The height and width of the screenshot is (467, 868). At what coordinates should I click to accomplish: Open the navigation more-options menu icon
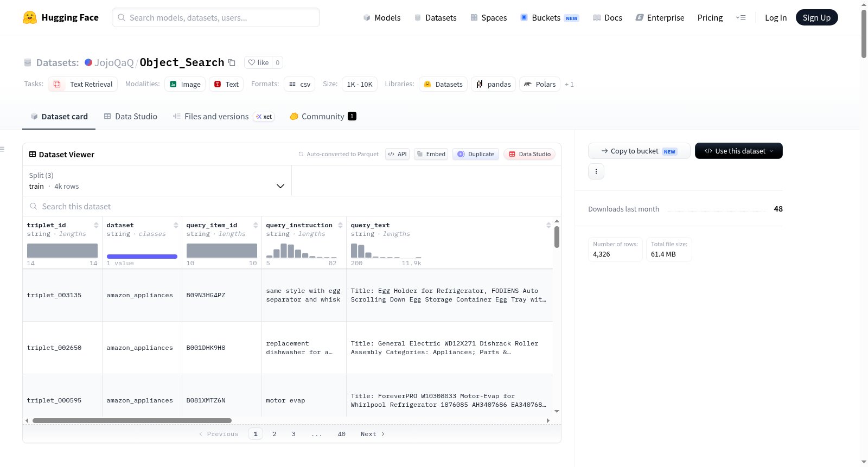pos(741,17)
